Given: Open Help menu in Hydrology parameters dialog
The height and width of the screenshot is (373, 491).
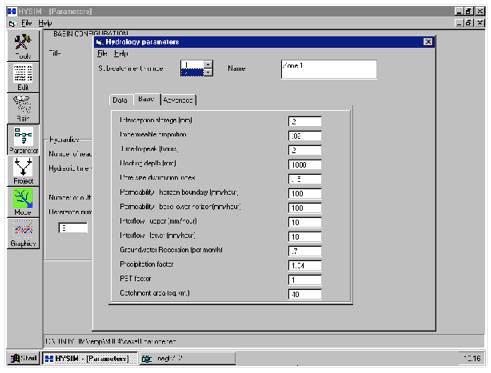Looking at the screenshot, I should pos(121,53).
